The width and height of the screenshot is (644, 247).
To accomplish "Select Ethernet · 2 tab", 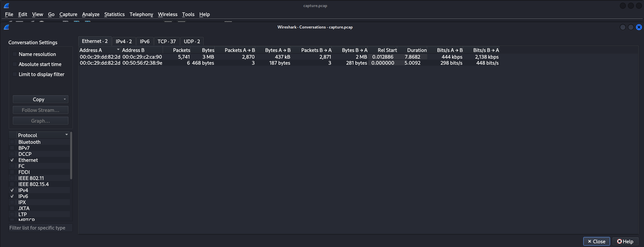I will (95, 41).
